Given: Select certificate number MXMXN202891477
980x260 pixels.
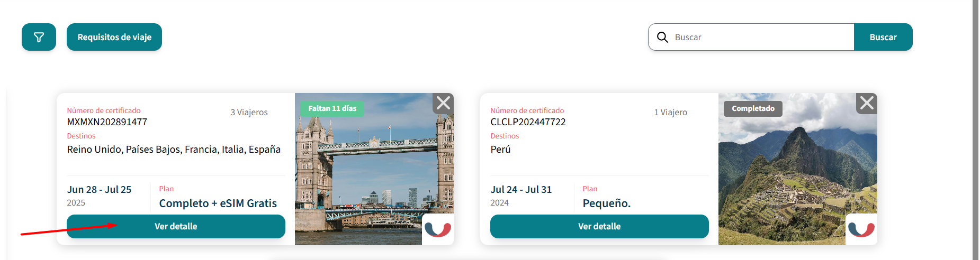Looking at the screenshot, I should click(x=107, y=122).
